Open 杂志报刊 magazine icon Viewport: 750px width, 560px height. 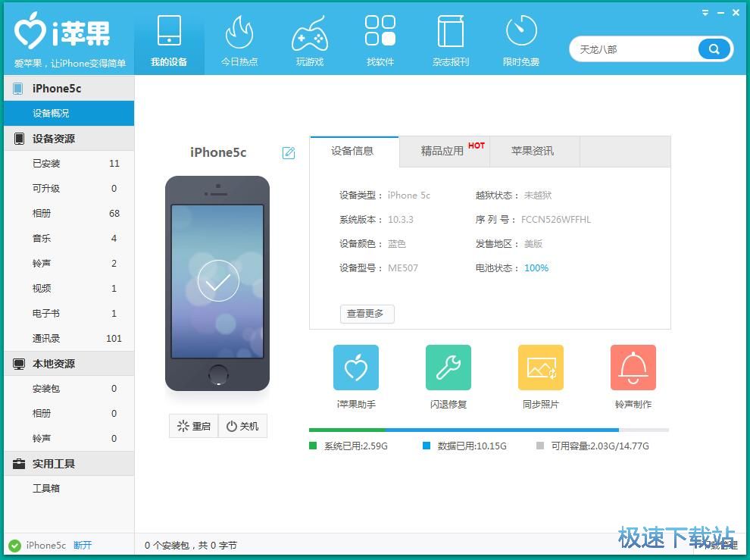click(x=451, y=31)
